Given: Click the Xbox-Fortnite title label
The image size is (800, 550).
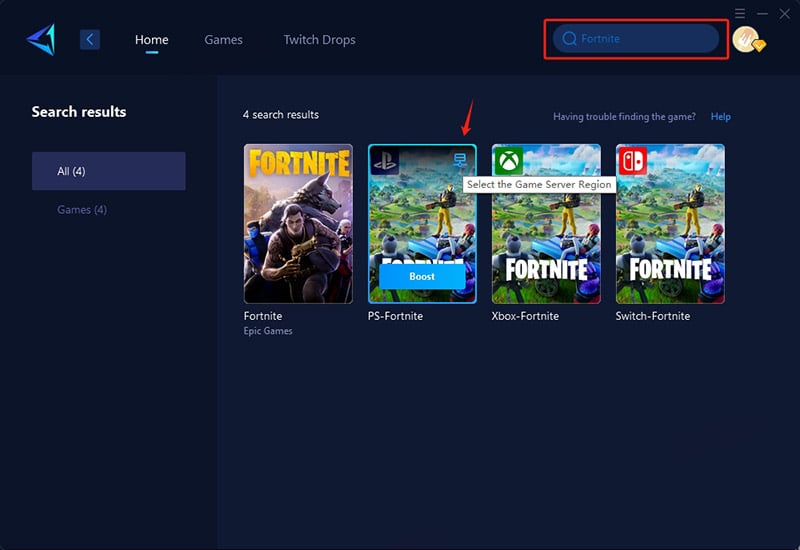Looking at the screenshot, I should 525,316.
